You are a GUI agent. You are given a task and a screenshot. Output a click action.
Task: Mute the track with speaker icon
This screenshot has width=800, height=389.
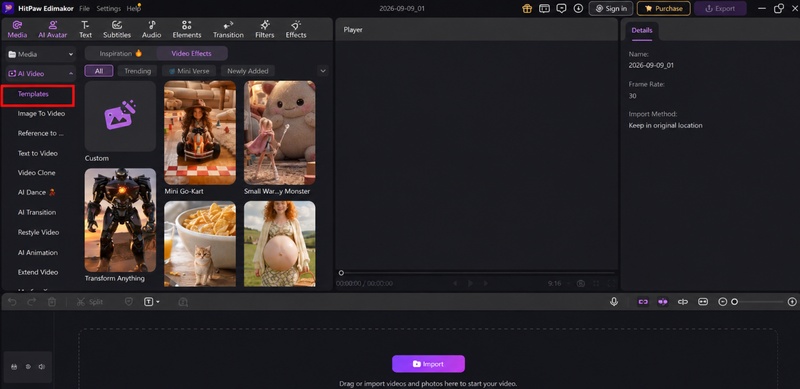42,367
